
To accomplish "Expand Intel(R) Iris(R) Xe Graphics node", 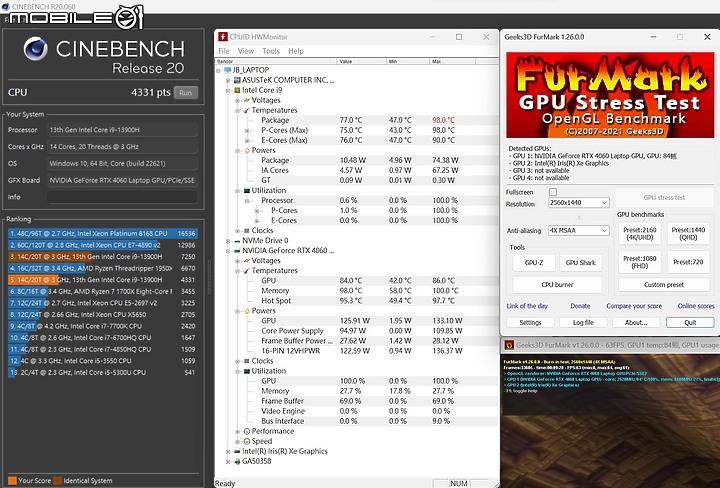I will (x=228, y=451).
